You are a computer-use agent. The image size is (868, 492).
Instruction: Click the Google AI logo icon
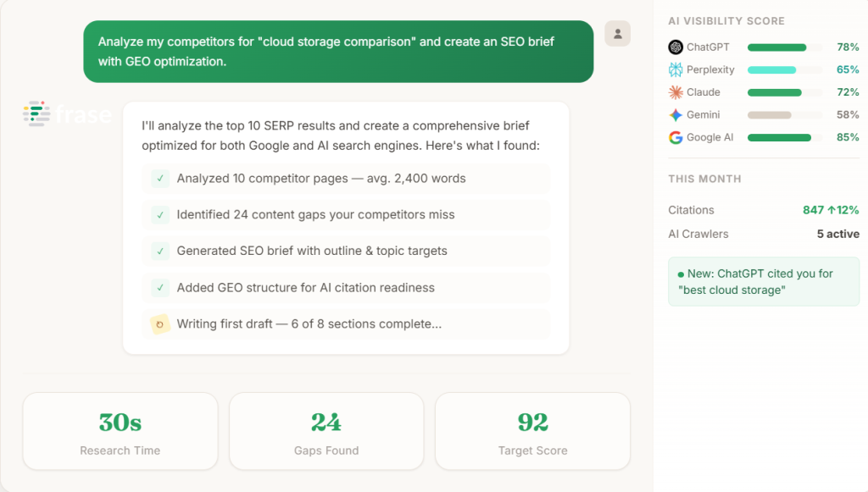pyautogui.click(x=676, y=137)
